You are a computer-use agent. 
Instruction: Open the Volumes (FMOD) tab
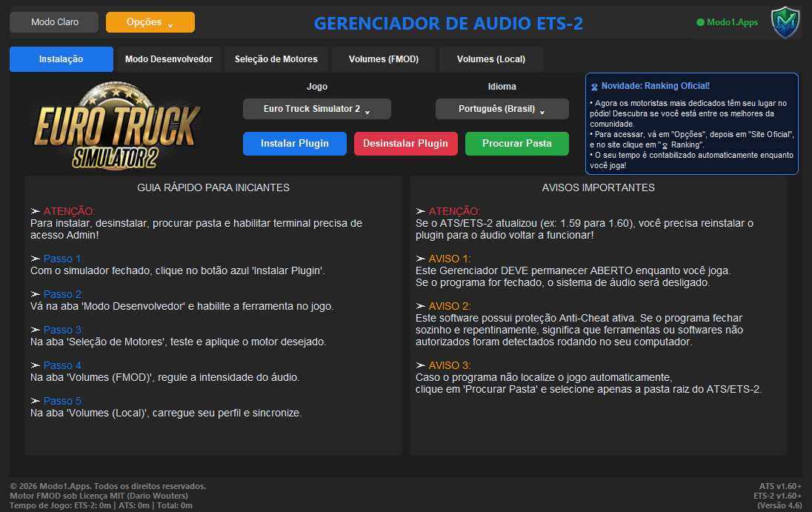384,59
